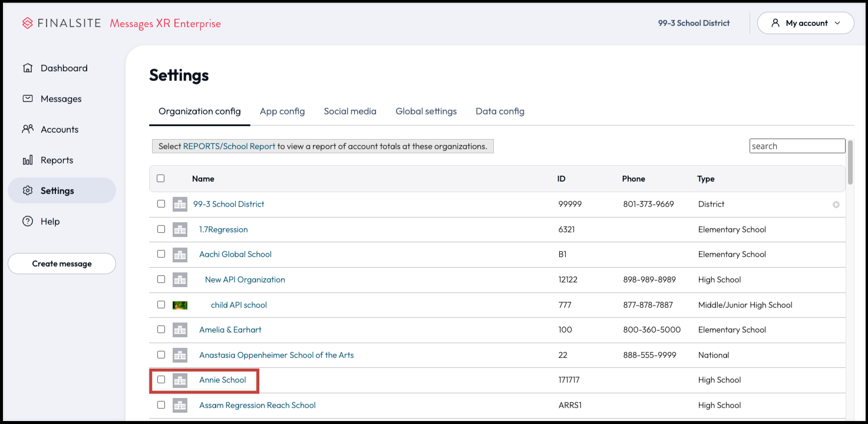The height and width of the screenshot is (424, 868).
Task: Click the building icon beside Annie School
Action: pos(180,380)
